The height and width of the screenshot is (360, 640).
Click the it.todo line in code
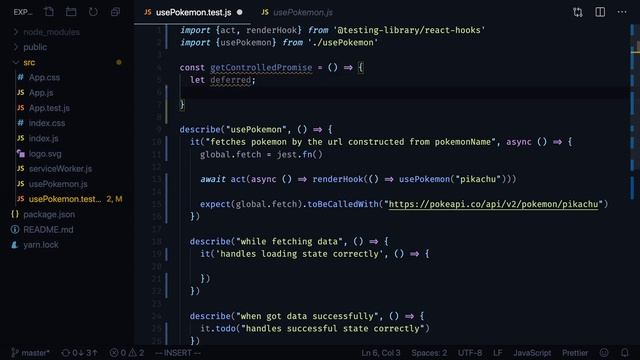pyautogui.click(x=314, y=328)
